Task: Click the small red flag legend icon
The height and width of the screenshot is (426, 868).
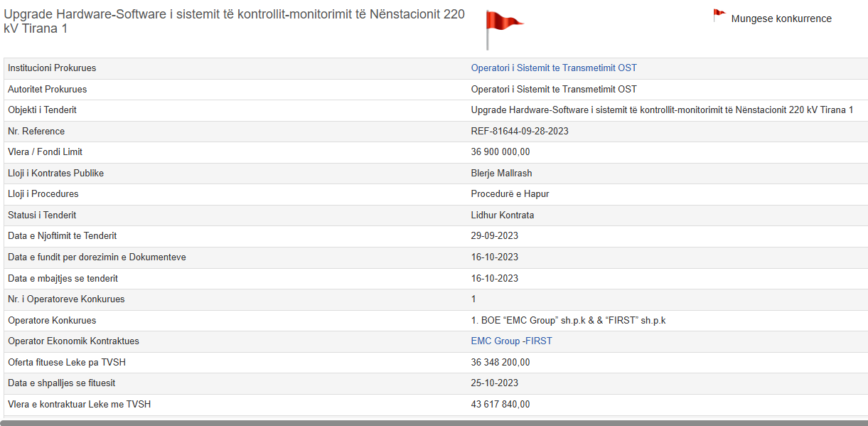Action: (x=719, y=15)
